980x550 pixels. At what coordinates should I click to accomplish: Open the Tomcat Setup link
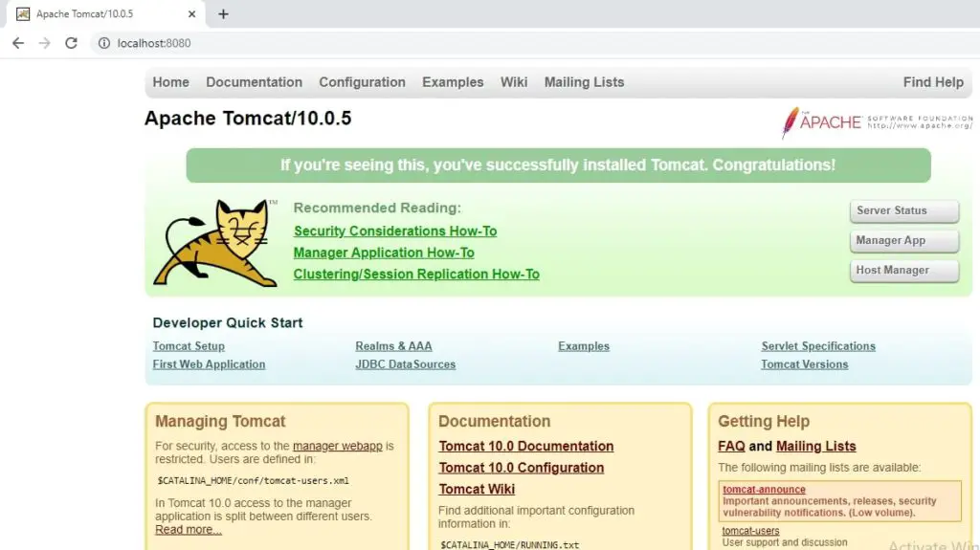(x=189, y=346)
